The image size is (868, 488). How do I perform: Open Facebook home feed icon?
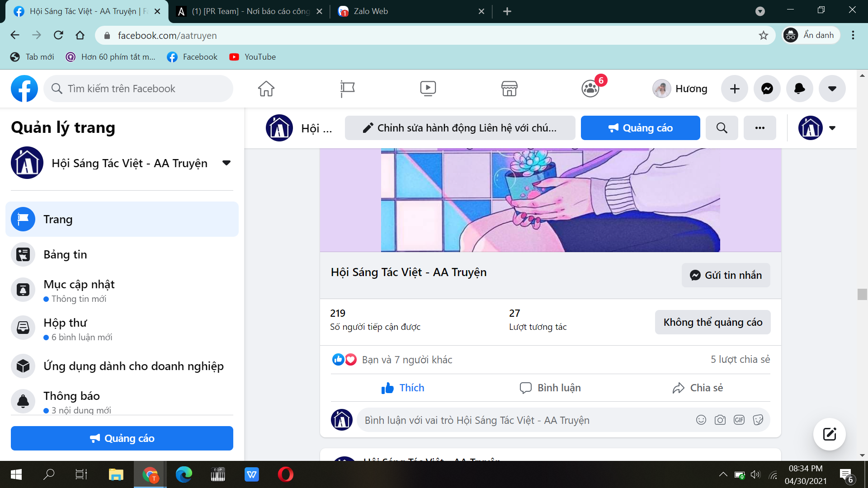pos(266,89)
